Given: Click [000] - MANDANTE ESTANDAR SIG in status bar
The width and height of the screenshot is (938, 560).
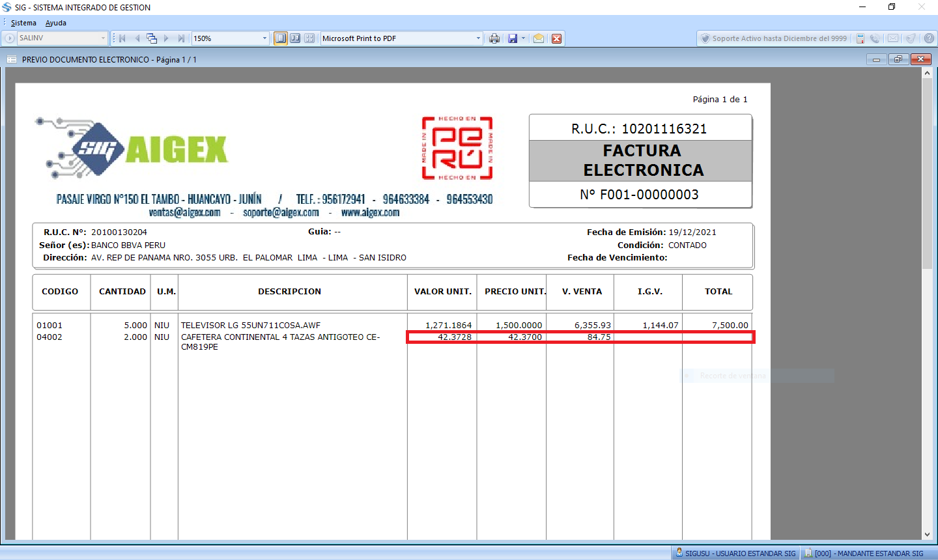Looking at the screenshot, I should (865, 553).
